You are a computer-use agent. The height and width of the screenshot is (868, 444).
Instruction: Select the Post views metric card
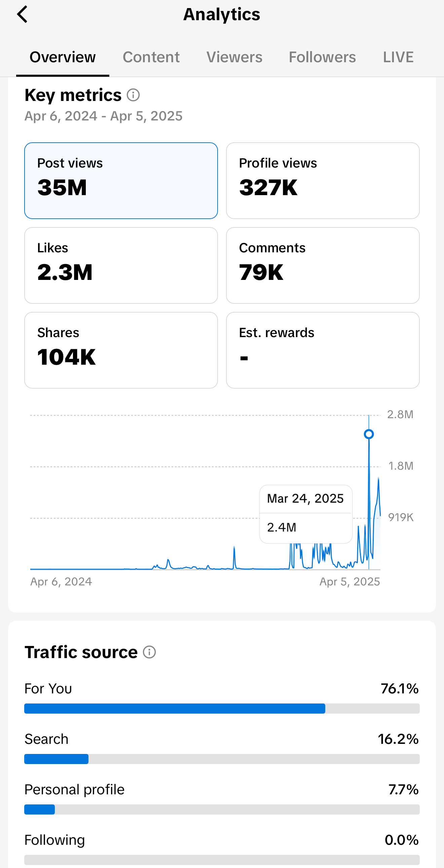tap(121, 181)
